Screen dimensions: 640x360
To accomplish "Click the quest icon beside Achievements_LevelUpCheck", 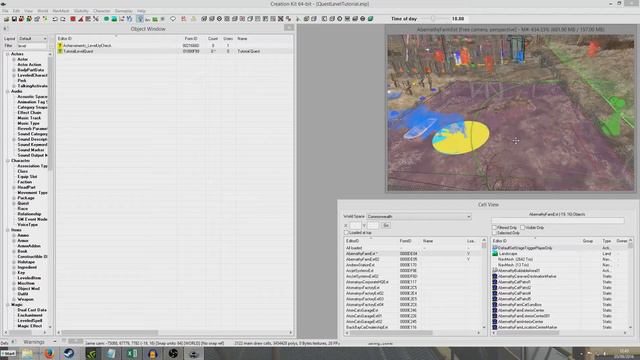I will coord(60,46).
